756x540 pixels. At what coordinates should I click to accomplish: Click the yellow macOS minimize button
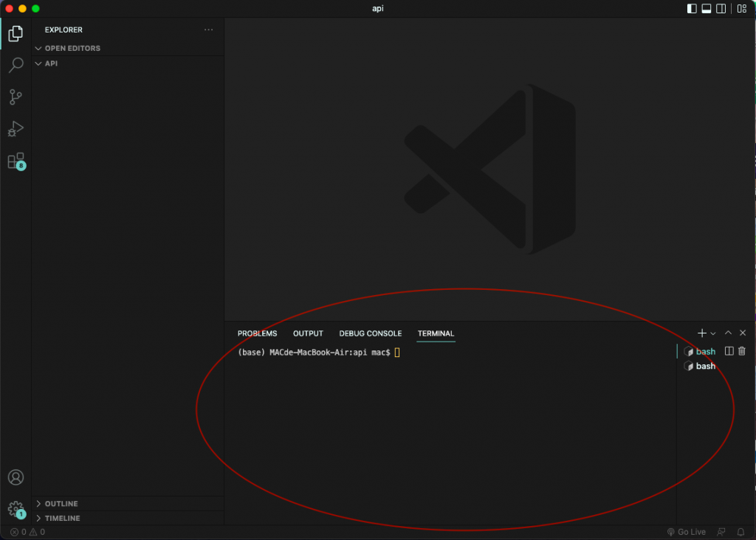(x=22, y=8)
